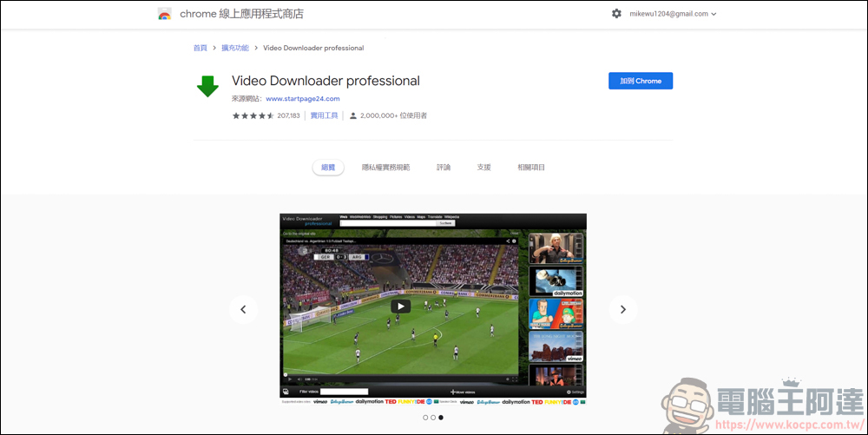
Task: Open the 支援 tab
Action: (x=483, y=168)
